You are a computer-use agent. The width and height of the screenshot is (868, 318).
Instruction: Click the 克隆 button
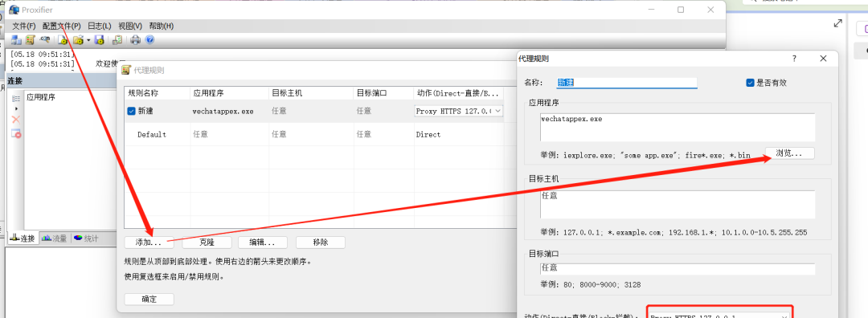[x=207, y=243]
